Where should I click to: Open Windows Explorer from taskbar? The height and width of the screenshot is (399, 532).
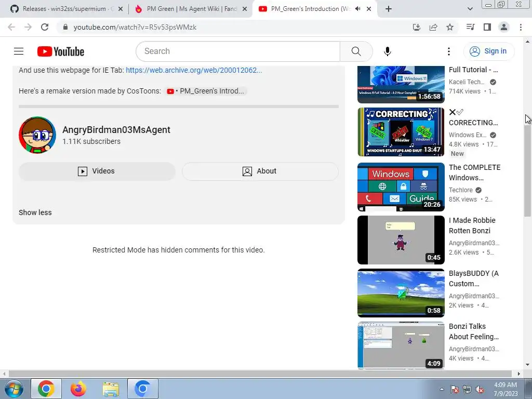[x=111, y=389]
